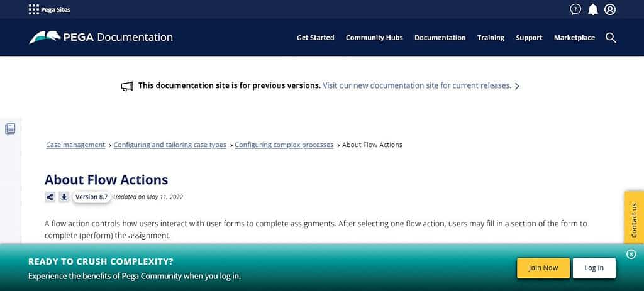Click the Pega Documentation logo

(x=101, y=37)
